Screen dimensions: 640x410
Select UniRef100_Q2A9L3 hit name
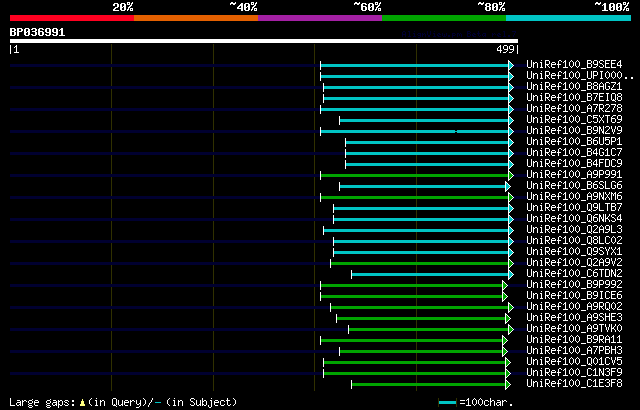click(574, 230)
